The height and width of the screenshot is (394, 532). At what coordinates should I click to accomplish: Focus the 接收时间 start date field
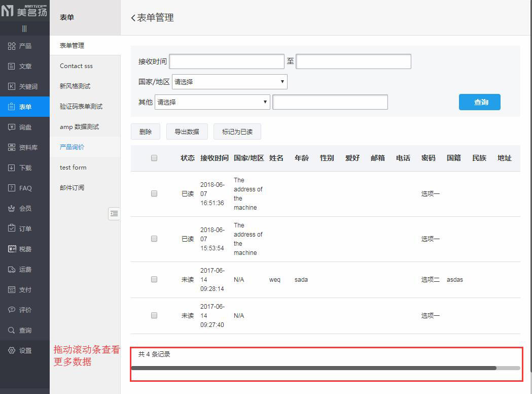coord(226,61)
